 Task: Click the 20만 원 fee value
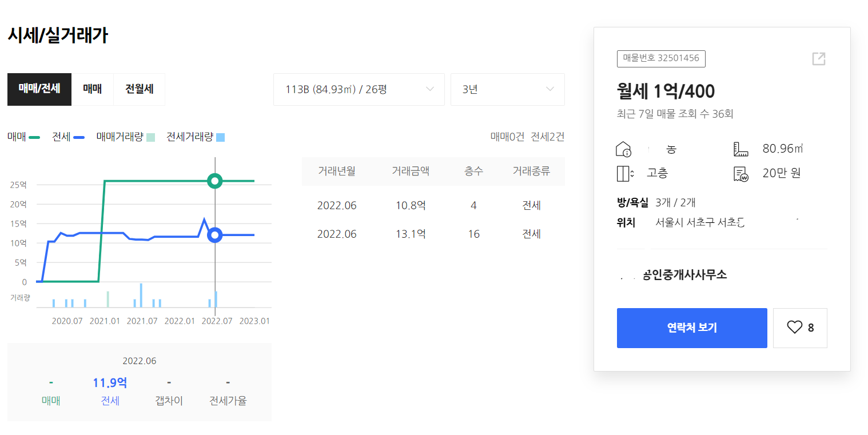(x=782, y=173)
